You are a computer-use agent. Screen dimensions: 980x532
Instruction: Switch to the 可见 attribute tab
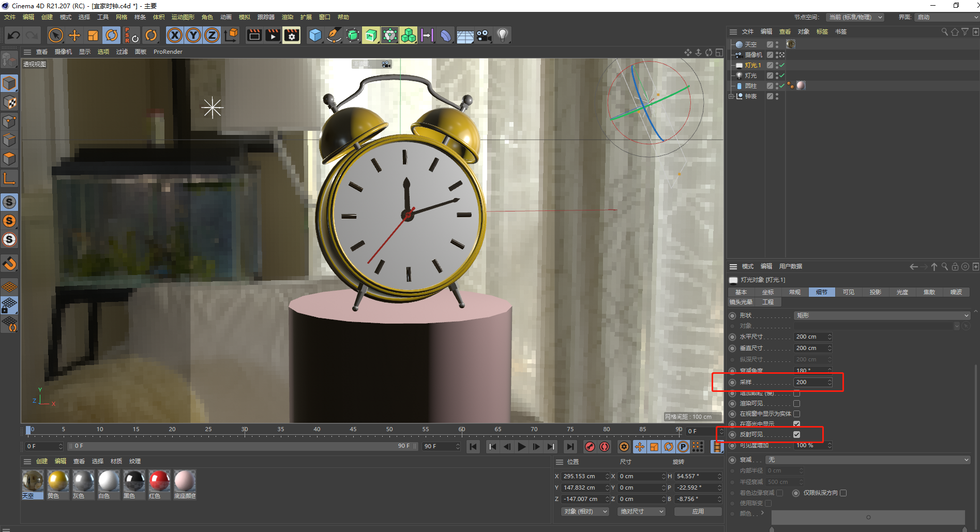(x=849, y=292)
